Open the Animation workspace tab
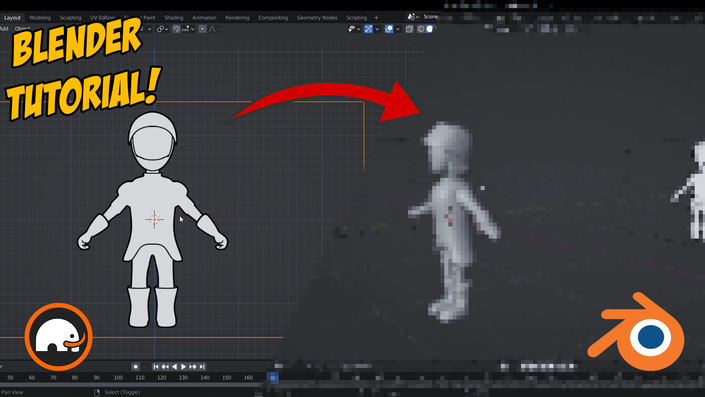 point(204,18)
